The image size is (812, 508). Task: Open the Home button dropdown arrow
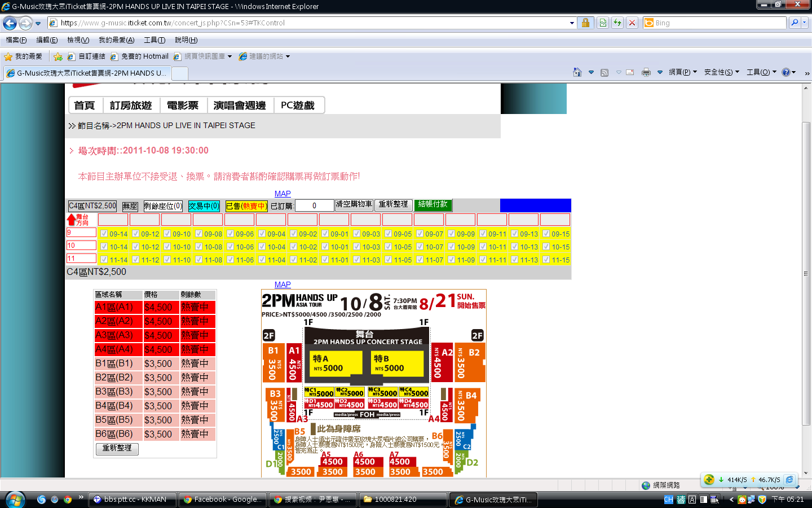pos(591,72)
